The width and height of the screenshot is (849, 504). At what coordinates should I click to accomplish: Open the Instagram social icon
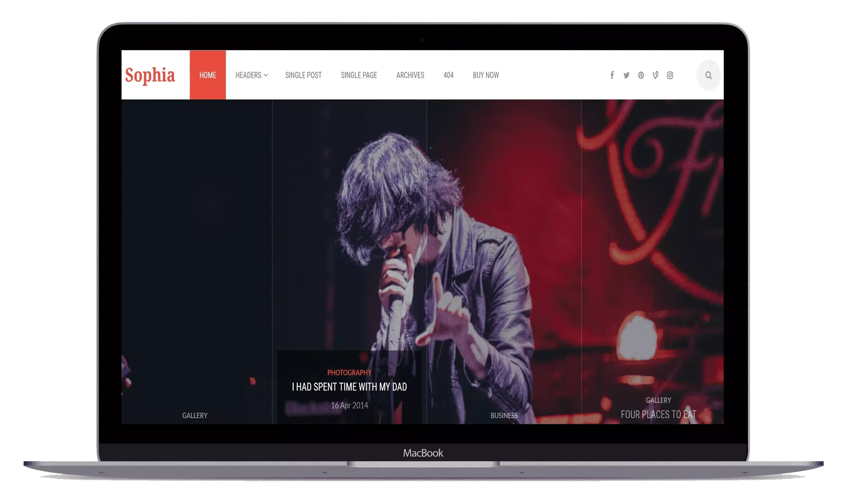670,75
